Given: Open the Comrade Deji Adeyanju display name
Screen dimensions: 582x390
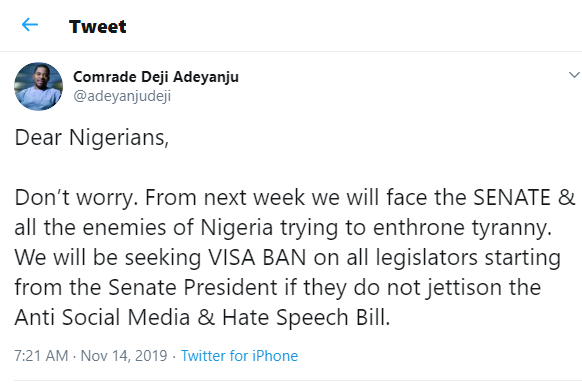Looking at the screenshot, I should coord(156,77).
